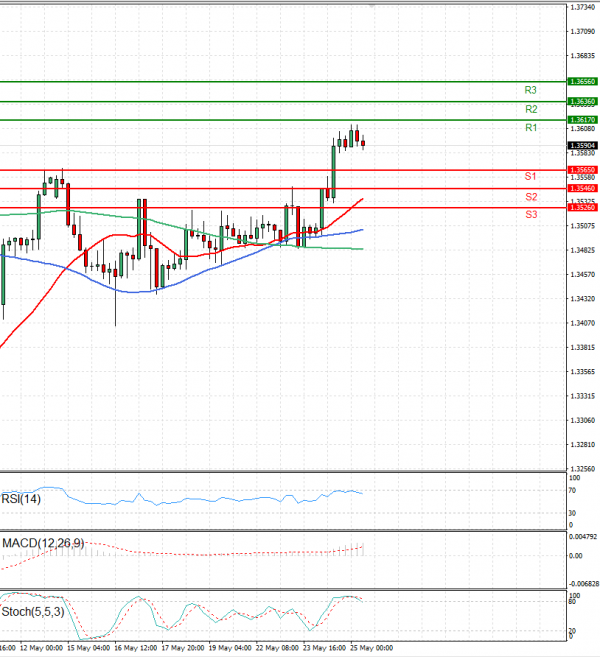The image size is (600, 657).
Task: Click the 1.33565 price scale value
Action: point(582,372)
